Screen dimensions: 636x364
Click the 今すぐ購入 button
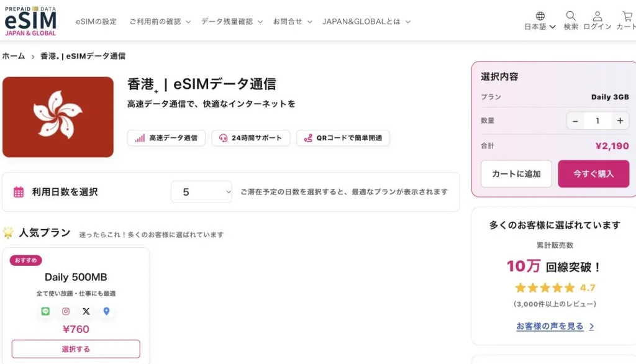point(593,174)
